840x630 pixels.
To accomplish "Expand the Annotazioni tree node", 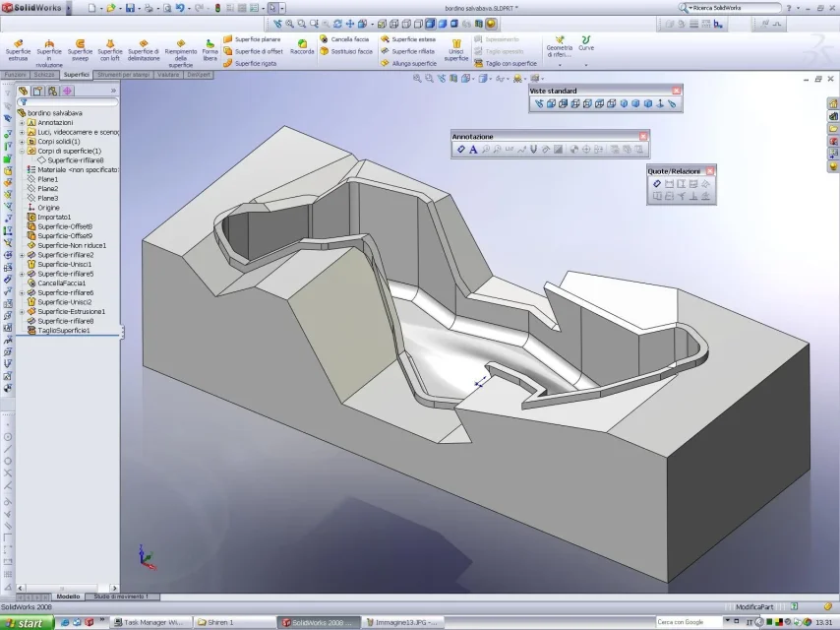I will click(x=22, y=123).
